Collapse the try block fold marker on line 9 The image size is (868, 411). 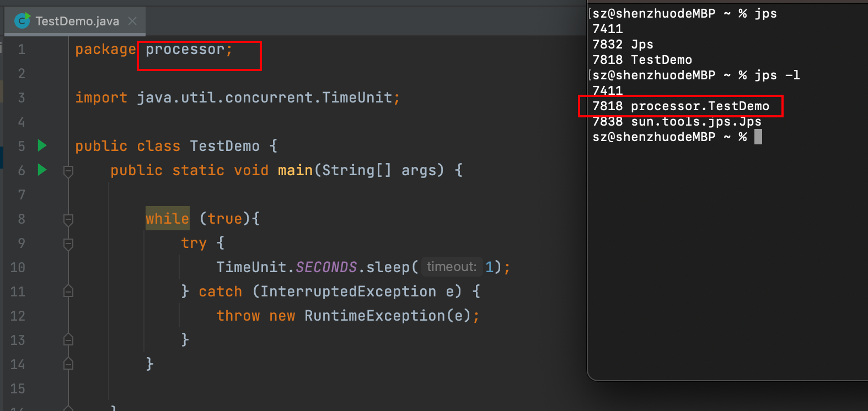68,244
